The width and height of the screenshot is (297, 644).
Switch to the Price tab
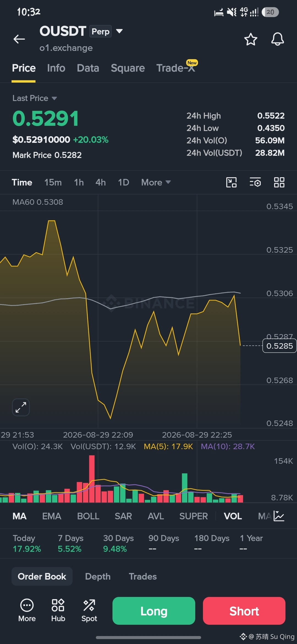tap(24, 68)
